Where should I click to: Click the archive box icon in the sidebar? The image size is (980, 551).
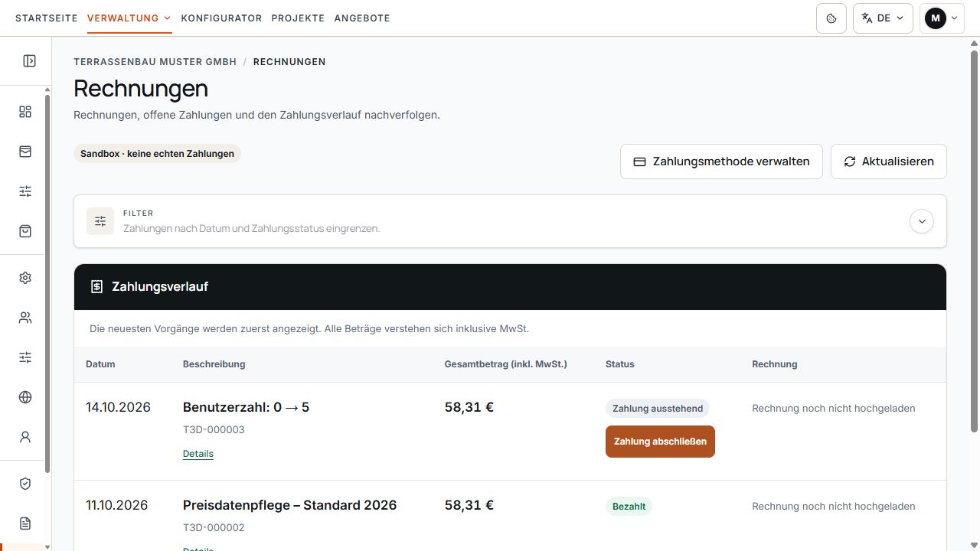click(x=25, y=152)
